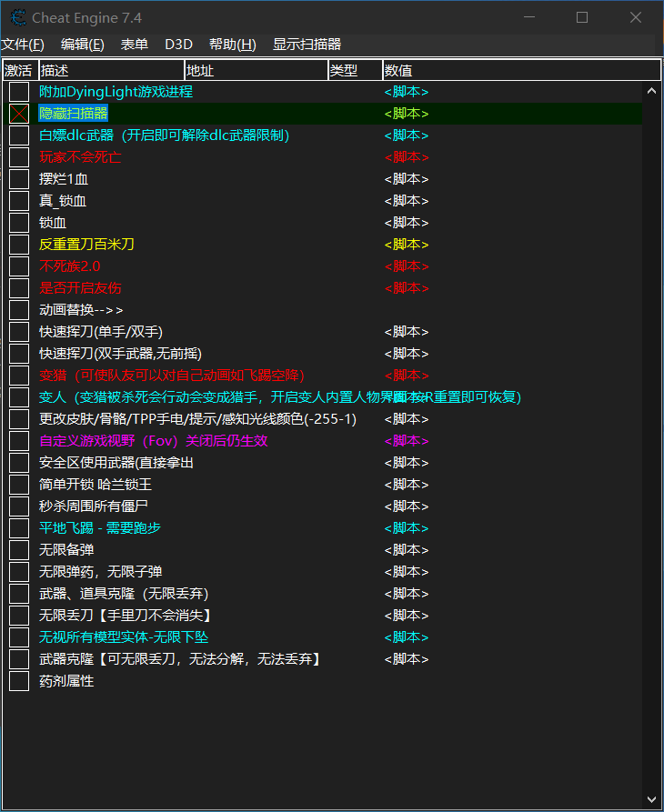Open the 文件(F) menu
The height and width of the screenshot is (812, 664).
pos(23,45)
